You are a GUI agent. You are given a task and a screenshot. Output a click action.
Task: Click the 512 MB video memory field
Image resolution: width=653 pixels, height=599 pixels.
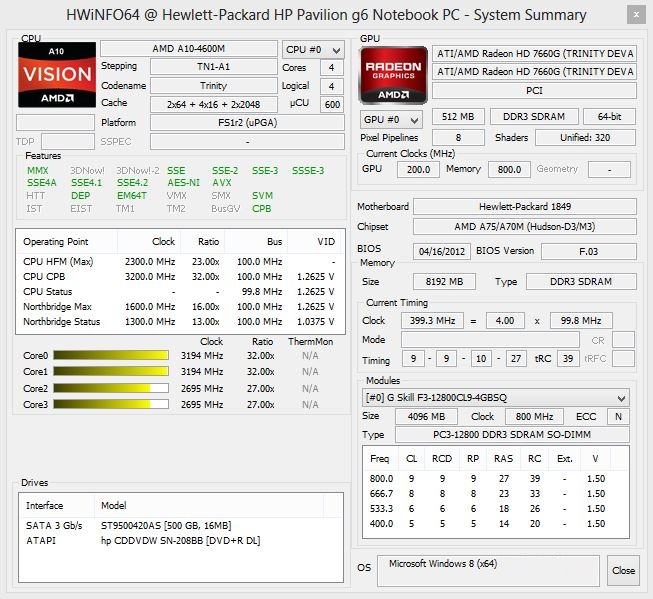click(x=458, y=117)
